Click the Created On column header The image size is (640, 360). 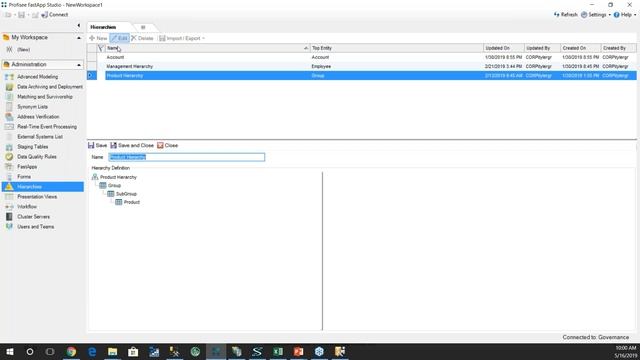580,48
